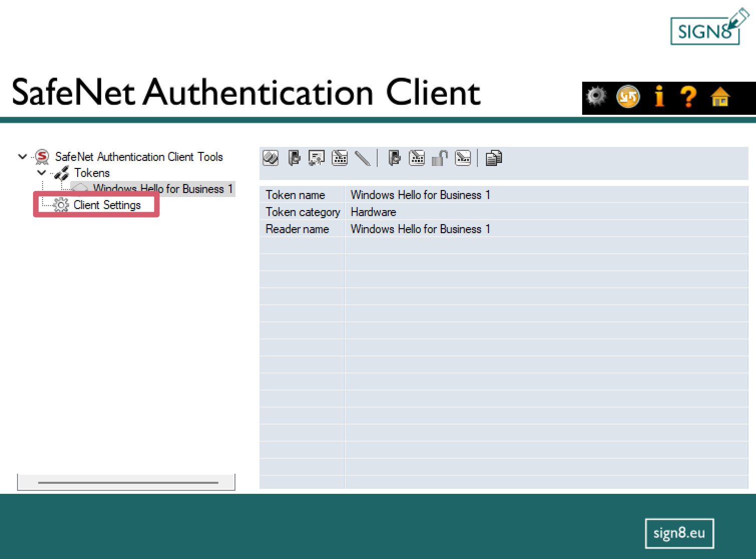Collapse the SafeNet Authentication Client Tools node
Viewport: 756px width, 559px height.
[22, 156]
